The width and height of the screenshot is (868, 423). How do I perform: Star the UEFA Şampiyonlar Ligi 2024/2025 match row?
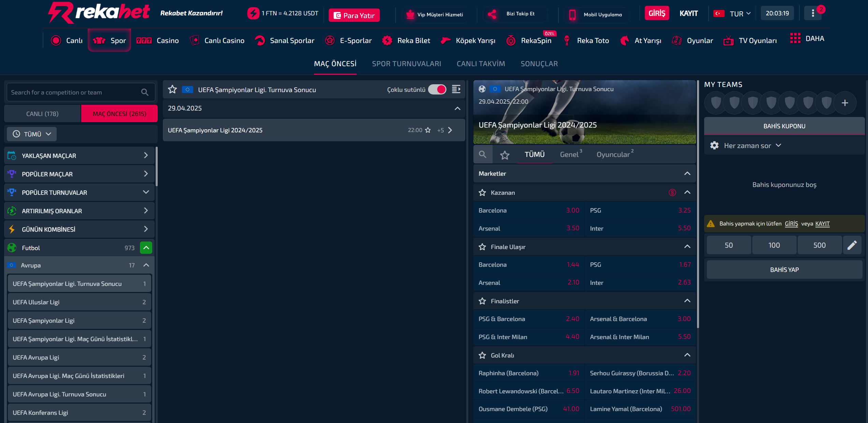coord(428,130)
